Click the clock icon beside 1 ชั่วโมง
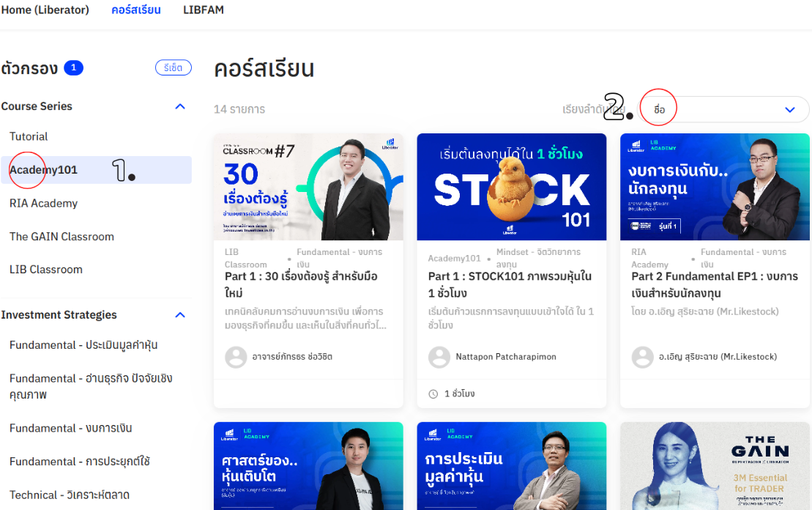This screenshot has width=812, height=510. [x=433, y=394]
